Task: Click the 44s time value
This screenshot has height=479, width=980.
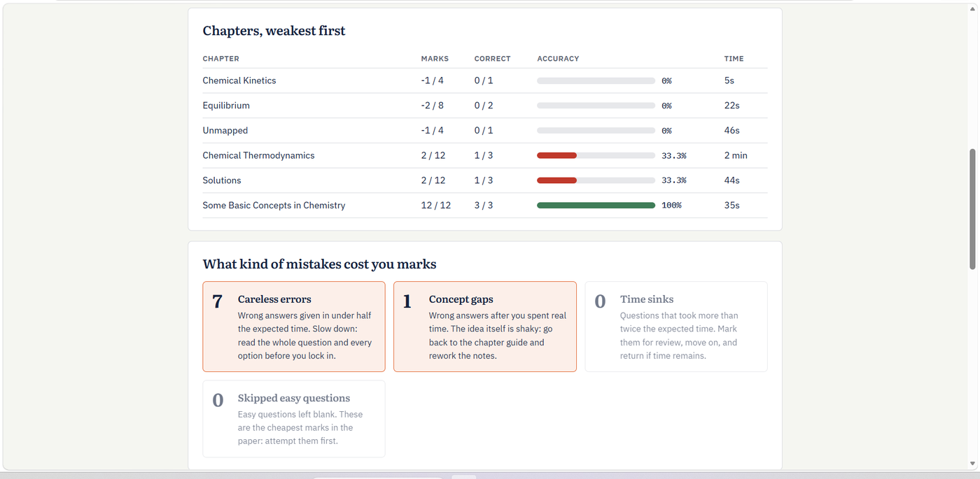Action: 732,180
